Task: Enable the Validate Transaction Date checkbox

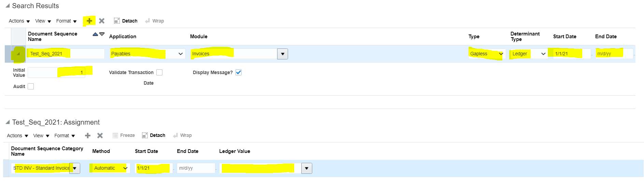Action: tap(159, 72)
